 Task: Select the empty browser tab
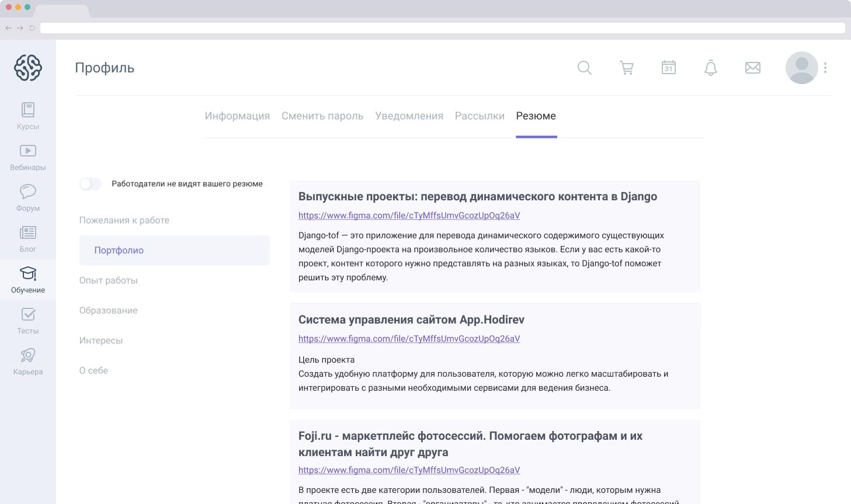(62, 11)
